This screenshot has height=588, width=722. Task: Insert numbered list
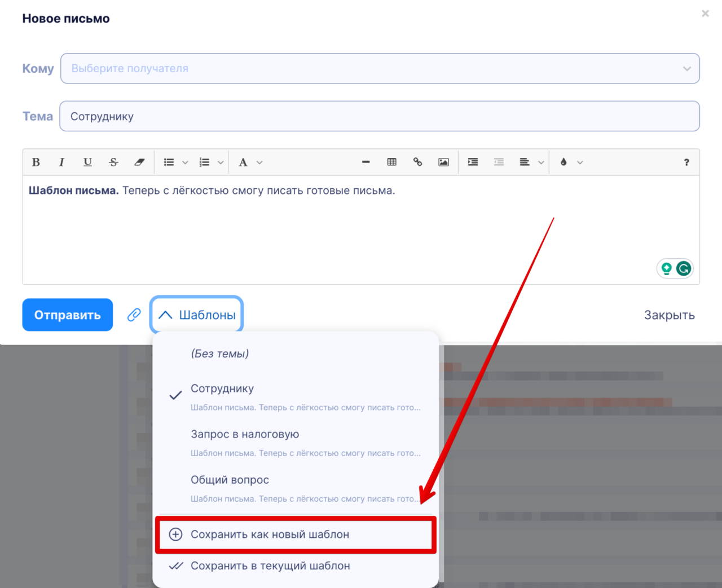[x=204, y=162]
